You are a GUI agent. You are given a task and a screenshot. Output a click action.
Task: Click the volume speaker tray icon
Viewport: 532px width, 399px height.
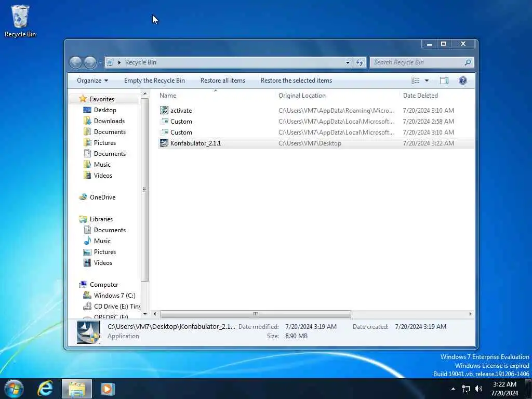(478, 389)
